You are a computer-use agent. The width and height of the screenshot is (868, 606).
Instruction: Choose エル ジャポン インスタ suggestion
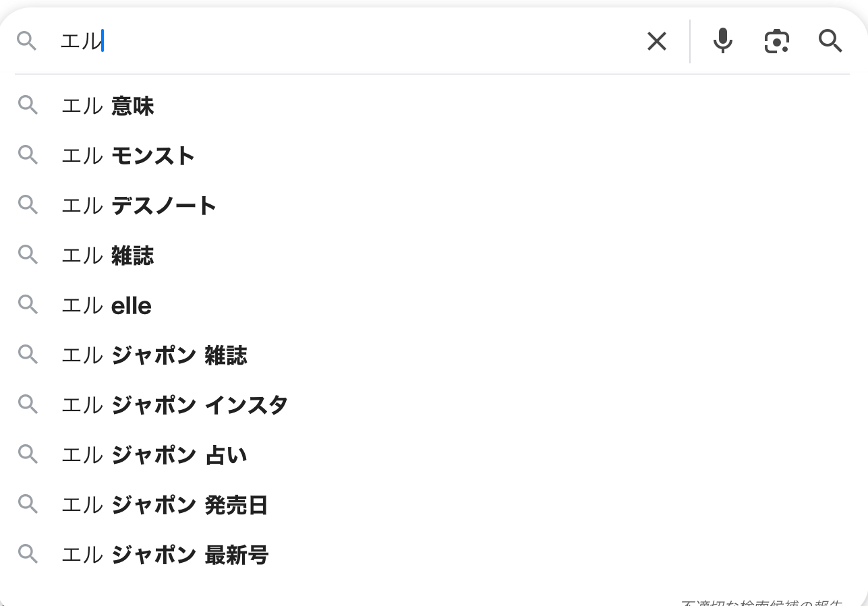(175, 405)
